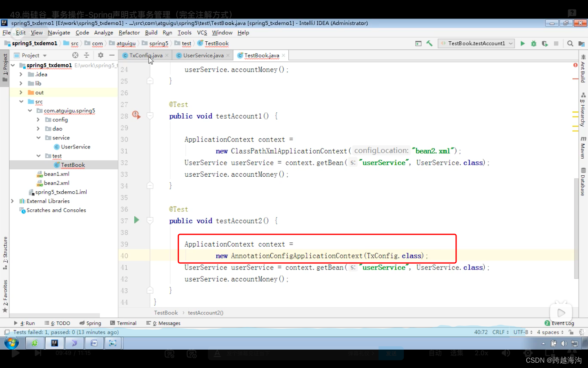
Task: Start debugging with the bug icon
Action: (533, 43)
